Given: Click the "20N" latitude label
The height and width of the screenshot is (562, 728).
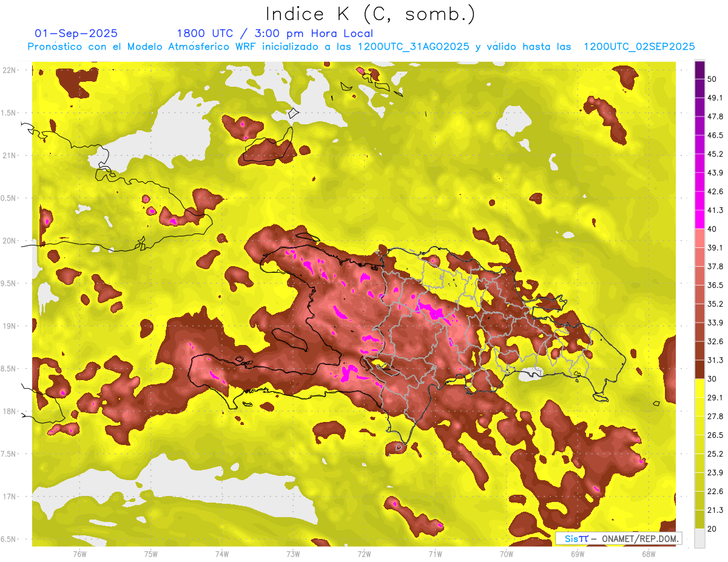Looking at the screenshot, I should (9, 241).
